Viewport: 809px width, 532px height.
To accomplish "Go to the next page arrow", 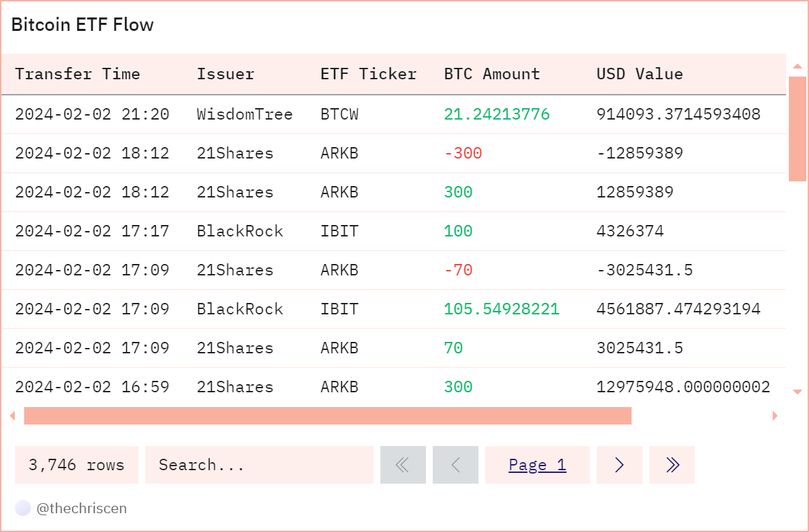I will (620, 465).
